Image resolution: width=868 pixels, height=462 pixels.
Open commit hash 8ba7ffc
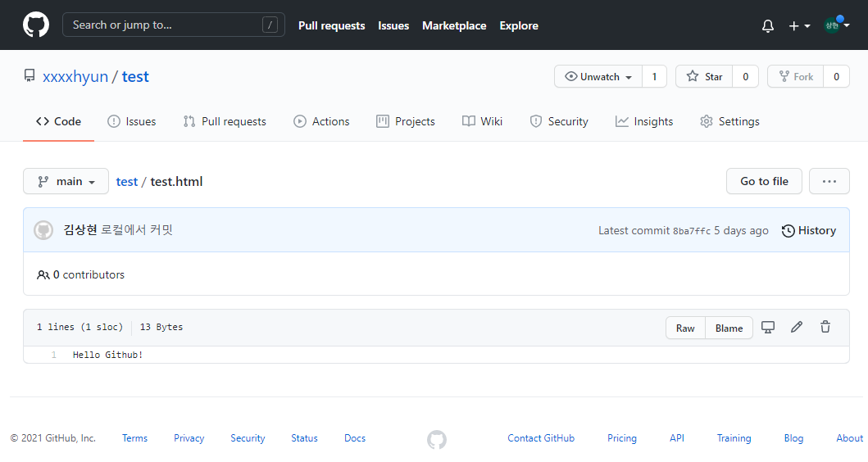tap(692, 231)
